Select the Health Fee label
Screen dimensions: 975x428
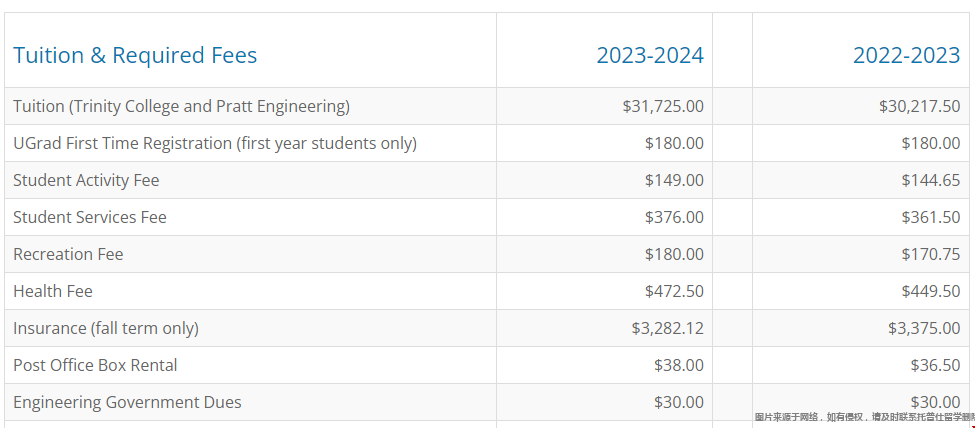pos(53,291)
